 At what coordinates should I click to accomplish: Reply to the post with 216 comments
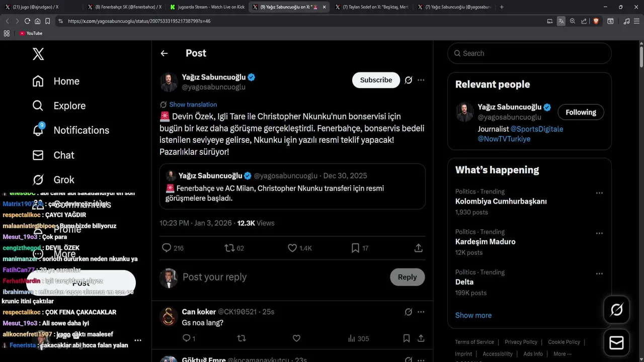pyautogui.click(x=167, y=248)
